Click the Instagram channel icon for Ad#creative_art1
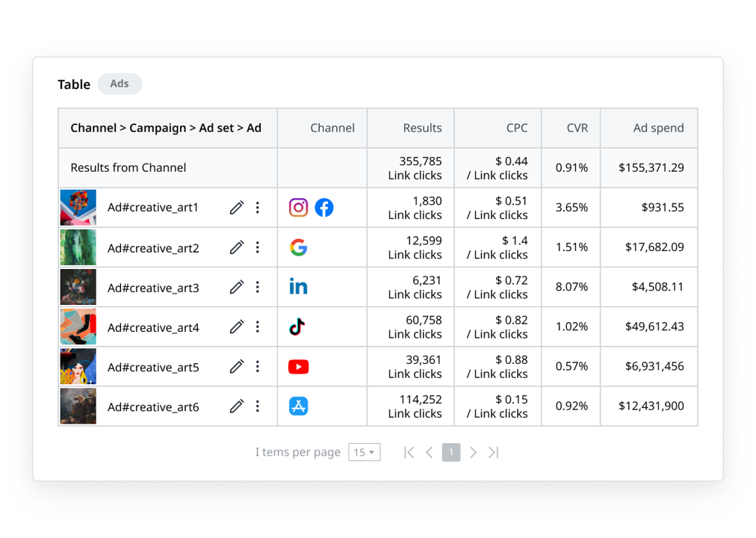This screenshot has height=538, width=756. 298,207
